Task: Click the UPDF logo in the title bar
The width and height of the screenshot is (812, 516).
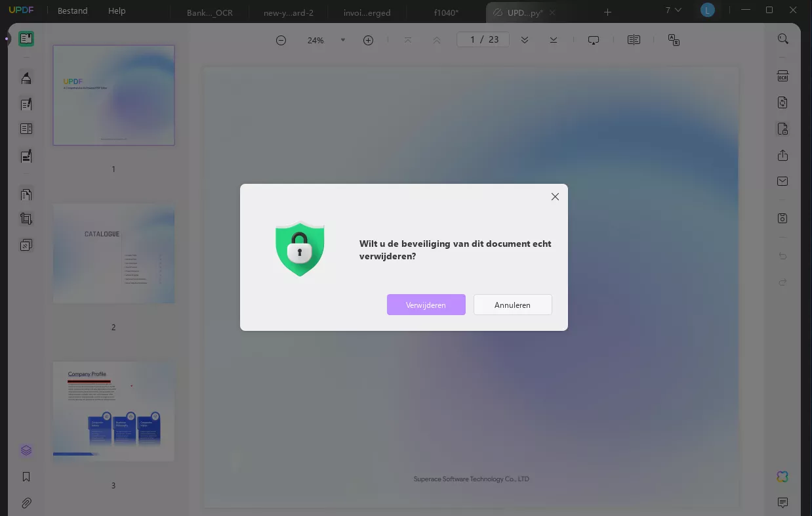Action: tap(21, 11)
